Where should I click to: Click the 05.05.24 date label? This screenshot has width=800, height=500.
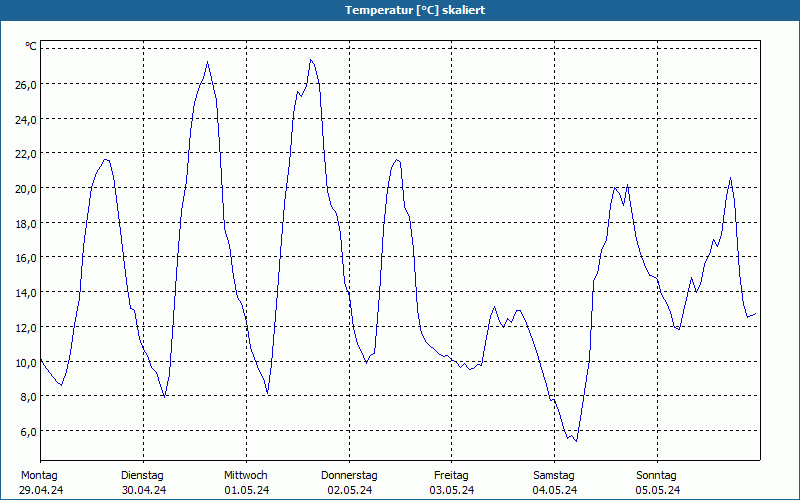(x=658, y=490)
